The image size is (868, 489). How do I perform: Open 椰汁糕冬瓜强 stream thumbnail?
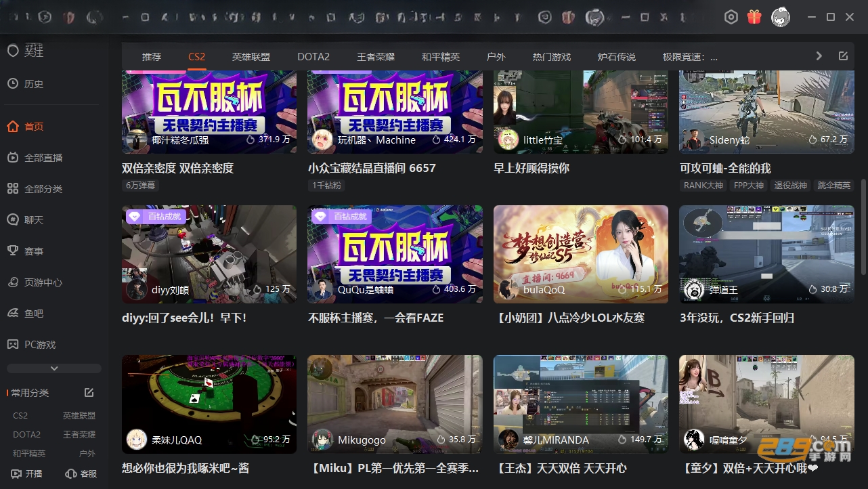pos(209,112)
